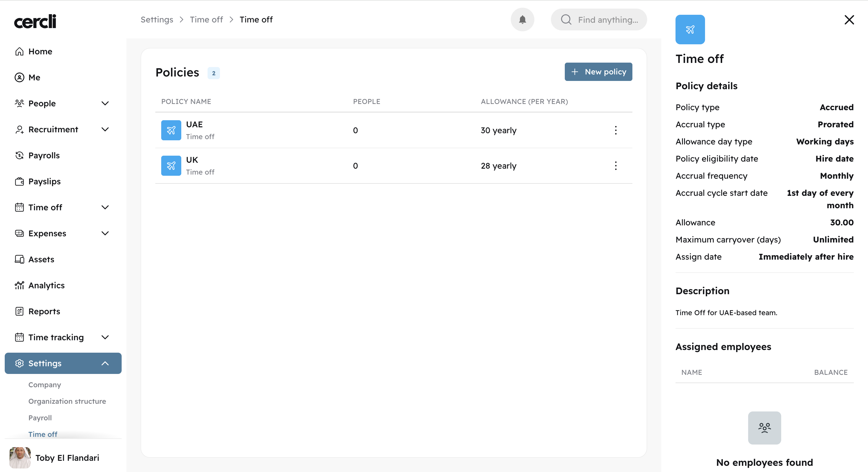Expand the Expenses section chevron

point(105,233)
